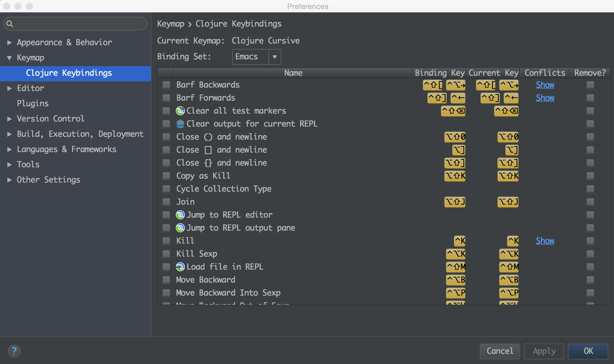Open the Binding Set Emacs dropdown

[257, 57]
